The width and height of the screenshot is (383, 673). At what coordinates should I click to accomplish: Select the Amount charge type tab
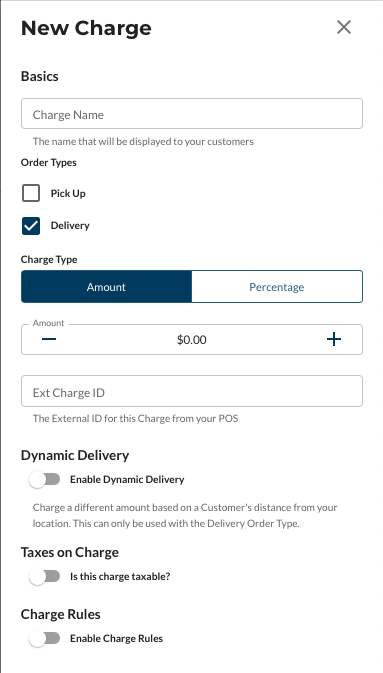pos(106,287)
